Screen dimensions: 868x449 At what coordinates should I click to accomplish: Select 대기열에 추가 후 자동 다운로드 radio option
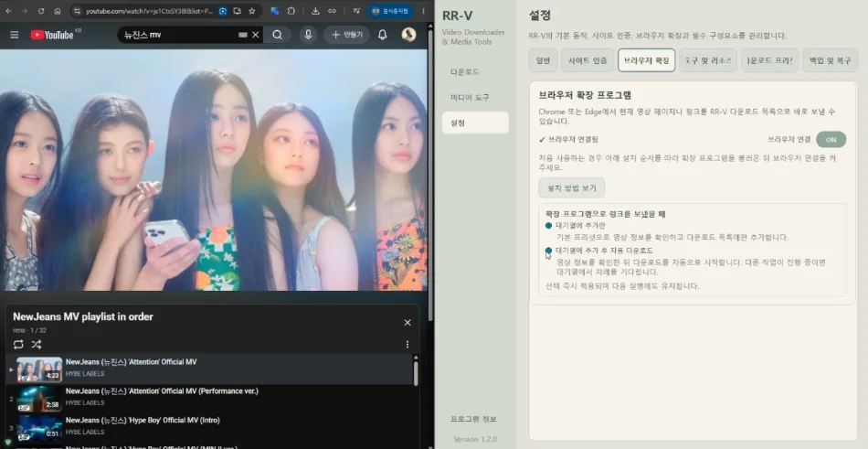548,251
